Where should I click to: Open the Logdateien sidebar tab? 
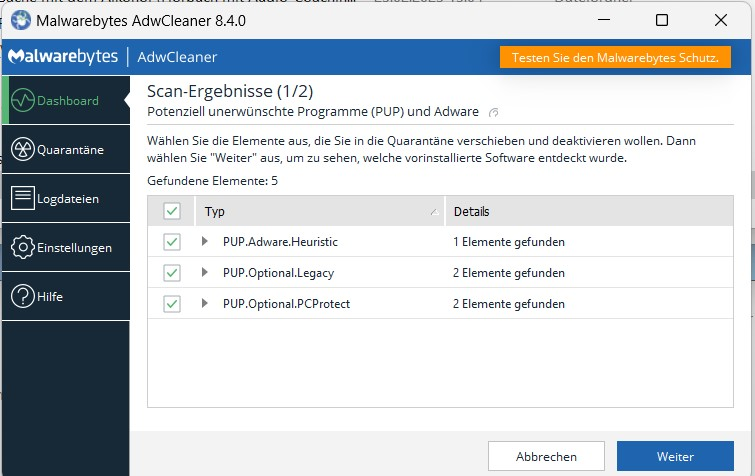68,199
